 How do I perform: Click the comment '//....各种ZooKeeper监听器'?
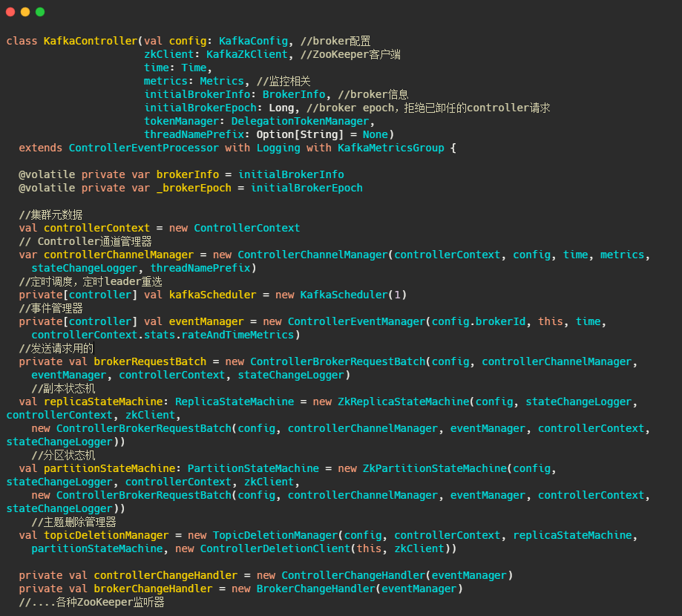[91, 603]
